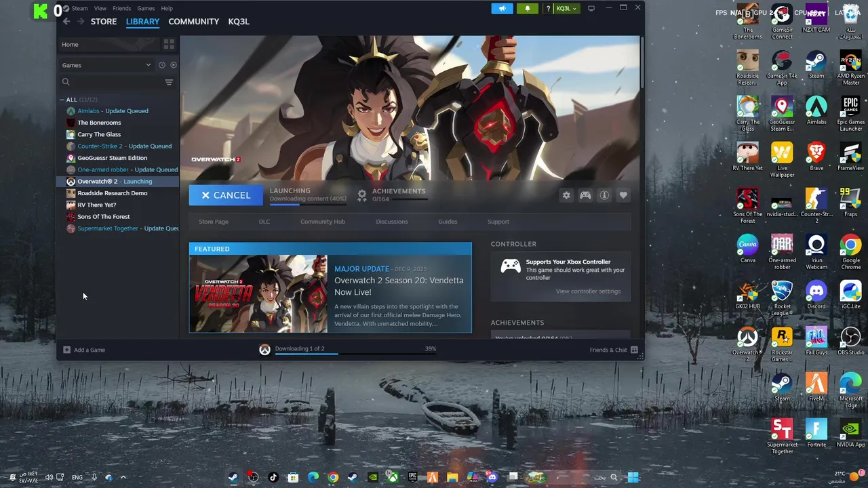Select Carry The Glass in library
Viewport: 868px width, 488px height.
[x=118, y=134]
